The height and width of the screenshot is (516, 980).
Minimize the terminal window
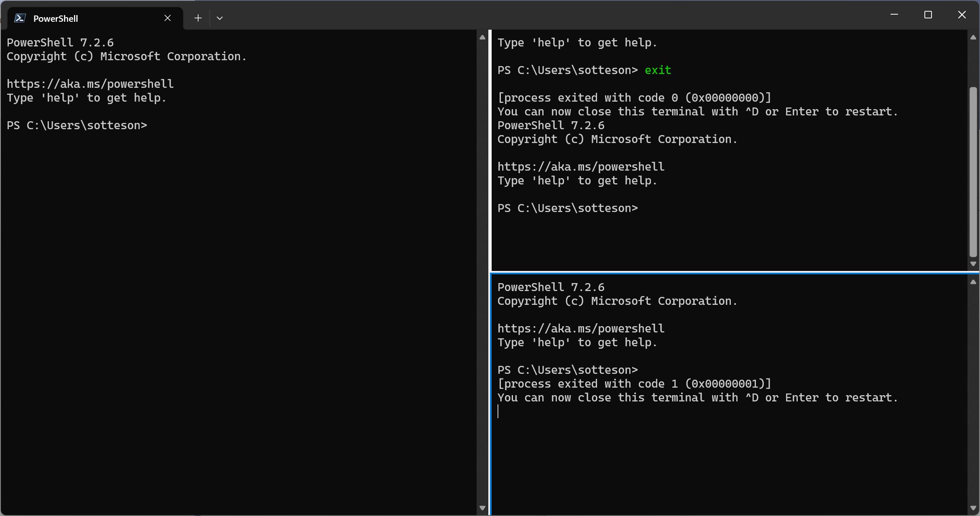tap(894, 15)
